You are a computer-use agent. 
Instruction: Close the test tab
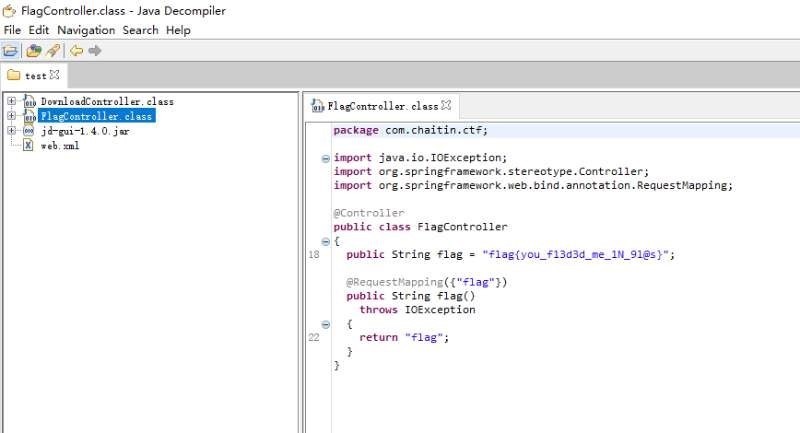pos(55,75)
